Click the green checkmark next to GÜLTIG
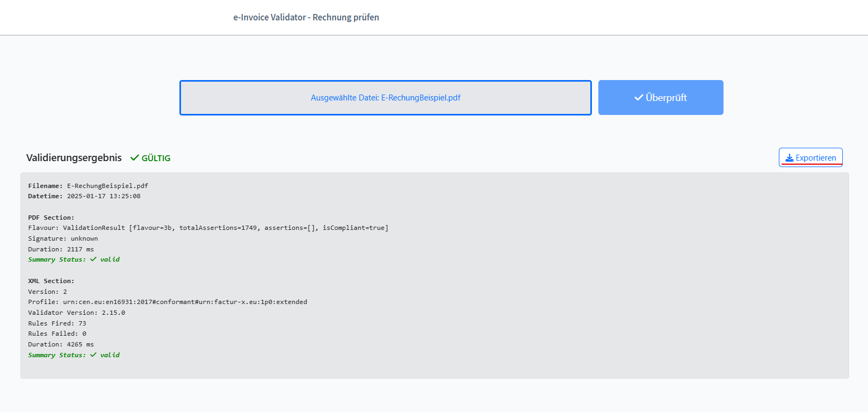Screen dimensions: 868x412 pos(135,158)
